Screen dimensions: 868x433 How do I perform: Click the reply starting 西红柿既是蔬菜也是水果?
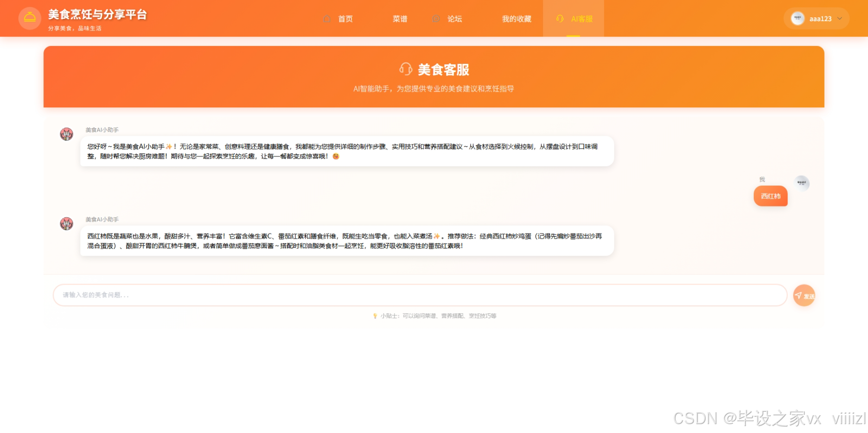[x=347, y=241]
